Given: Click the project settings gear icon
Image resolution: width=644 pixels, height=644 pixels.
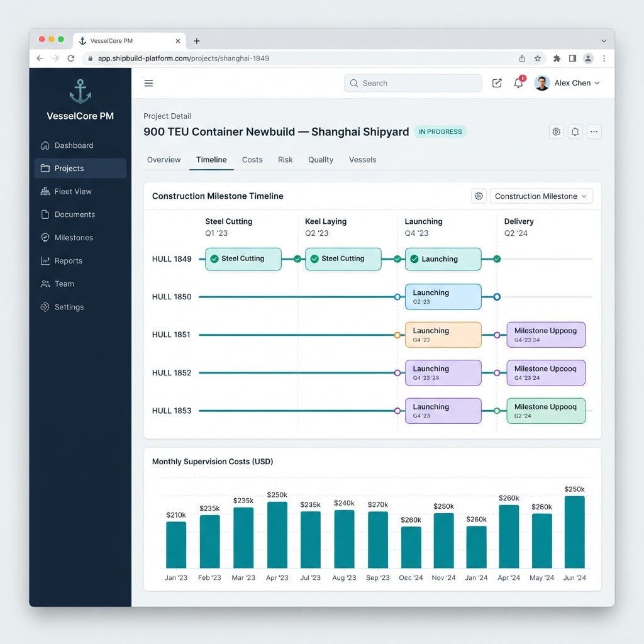Looking at the screenshot, I should click(556, 132).
